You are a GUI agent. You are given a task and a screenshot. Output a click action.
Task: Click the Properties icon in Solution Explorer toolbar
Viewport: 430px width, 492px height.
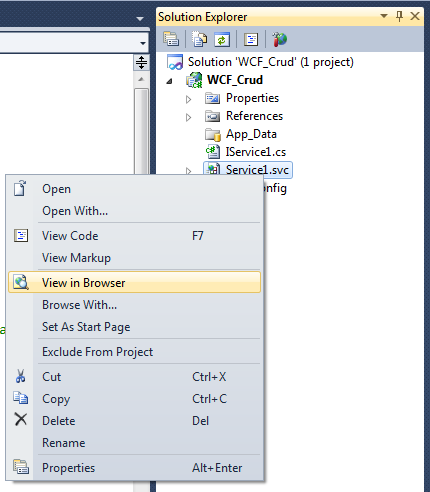pos(171,39)
